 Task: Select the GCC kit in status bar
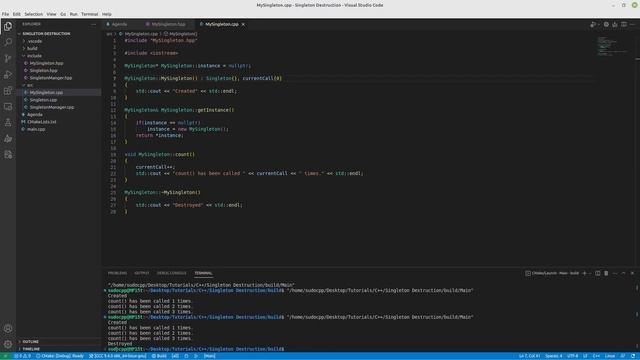tap(118, 356)
